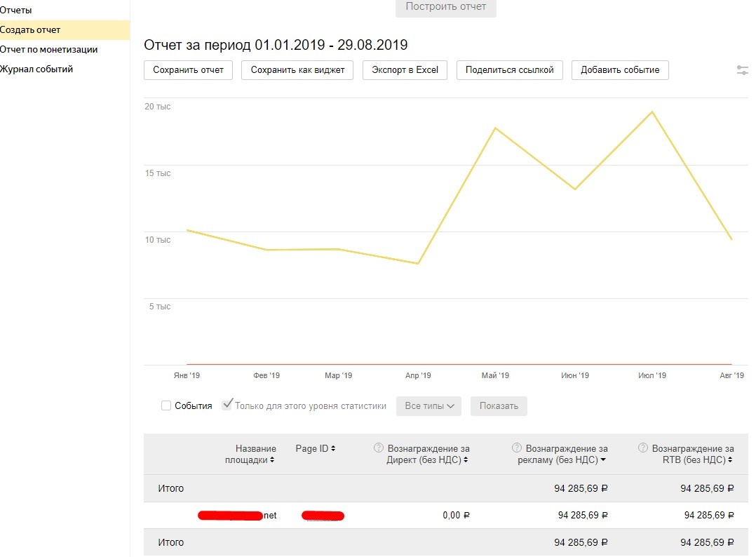
Task: Expand the Все типы dropdown
Action: (x=428, y=406)
